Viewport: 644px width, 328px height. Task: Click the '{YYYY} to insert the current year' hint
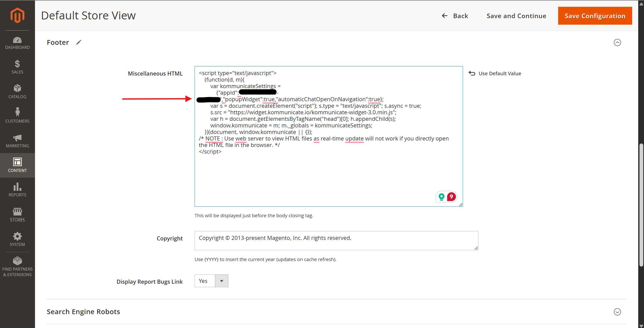tap(265, 259)
